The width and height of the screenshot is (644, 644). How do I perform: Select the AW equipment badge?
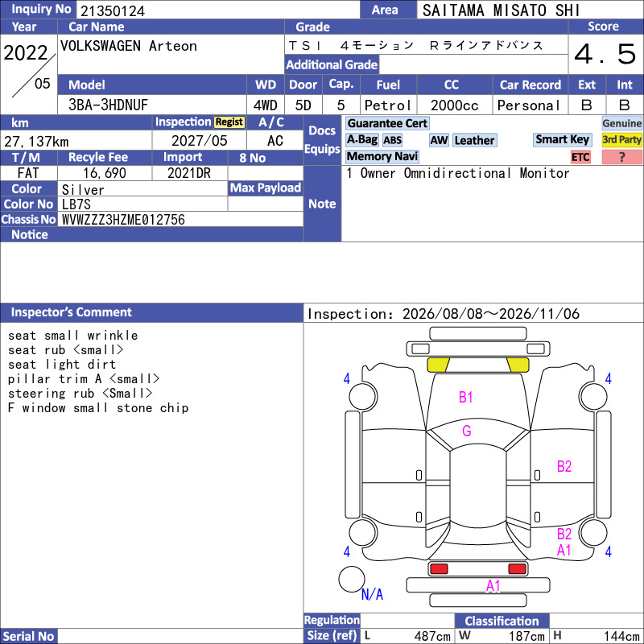pyautogui.click(x=439, y=140)
